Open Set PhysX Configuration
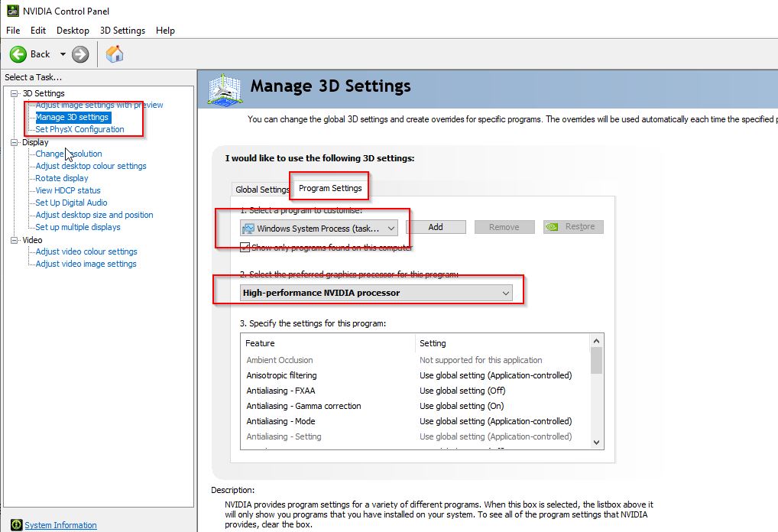The width and height of the screenshot is (778, 532). 80,129
